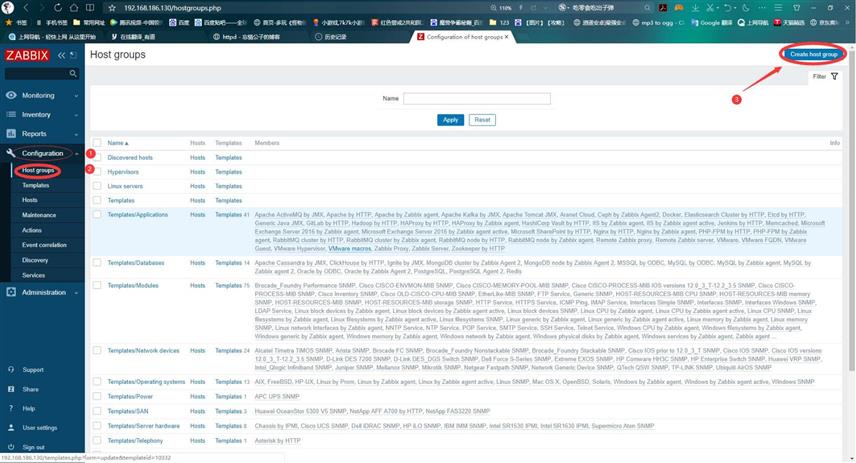This screenshot has height=463, width=856.
Task: Collapse the Configuration menu chevron
Action: pyautogui.click(x=76, y=154)
